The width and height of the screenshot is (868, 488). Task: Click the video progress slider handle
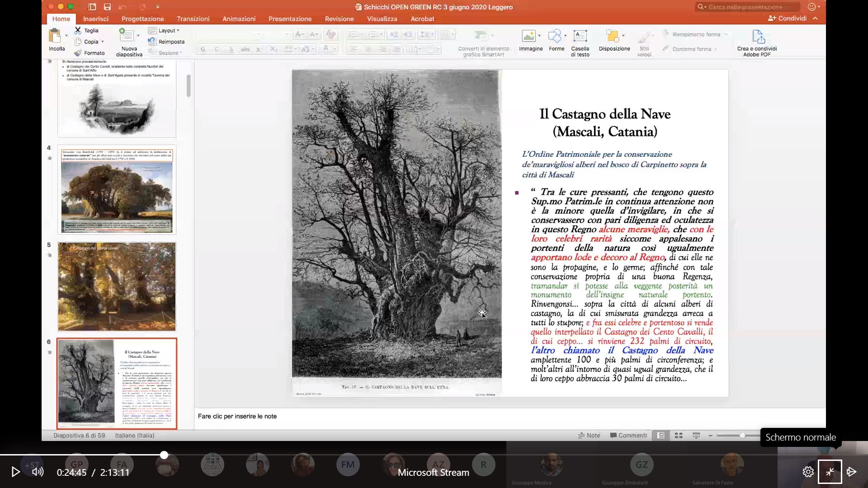pos(164,455)
